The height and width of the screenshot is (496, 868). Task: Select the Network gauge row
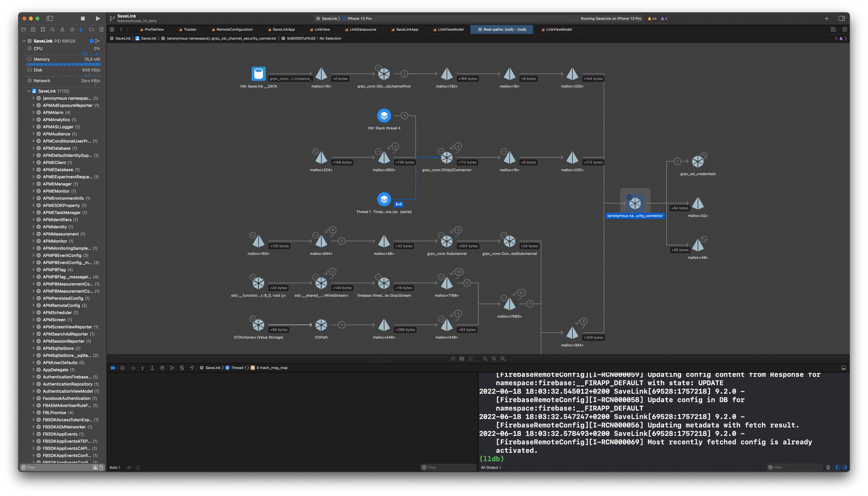pos(63,82)
